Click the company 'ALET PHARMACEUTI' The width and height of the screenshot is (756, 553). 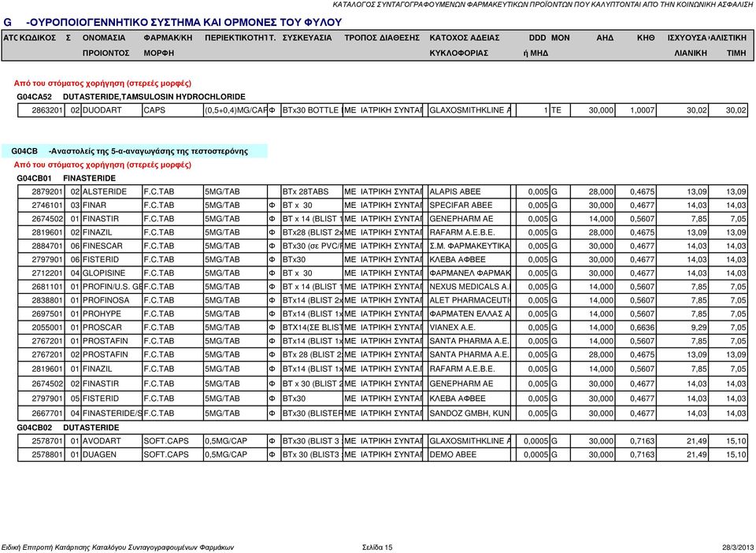coord(469,300)
